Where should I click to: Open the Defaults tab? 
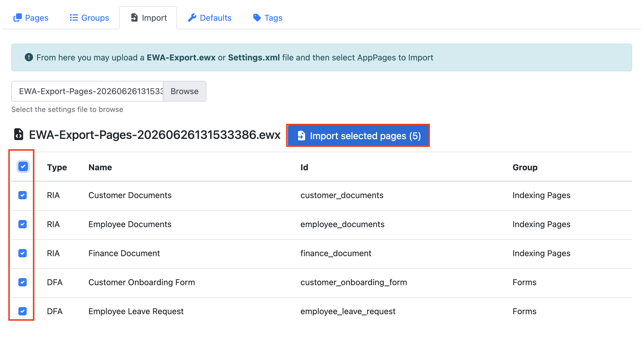coord(210,18)
